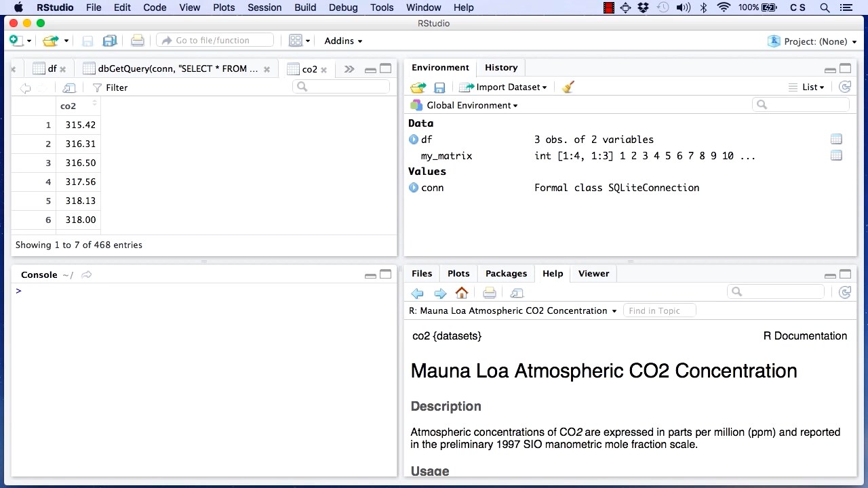Image resolution: width=868 pixels, height=488 pixels.
Task: Open the Plots menu in the menu bar
Action: [224, 7]
